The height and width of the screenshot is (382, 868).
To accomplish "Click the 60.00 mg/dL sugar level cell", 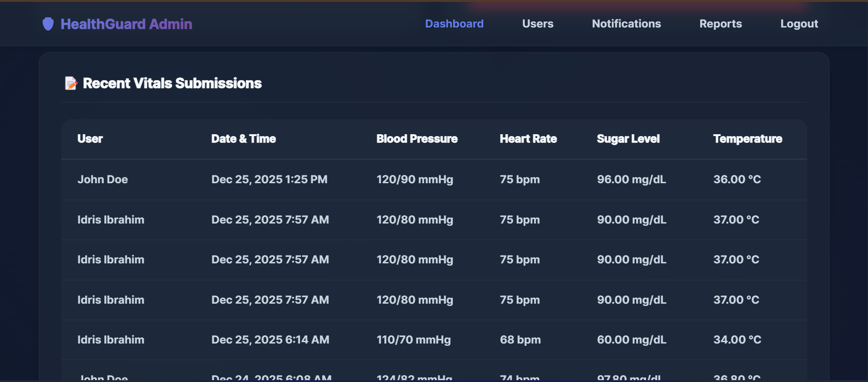I will [631, 340].
